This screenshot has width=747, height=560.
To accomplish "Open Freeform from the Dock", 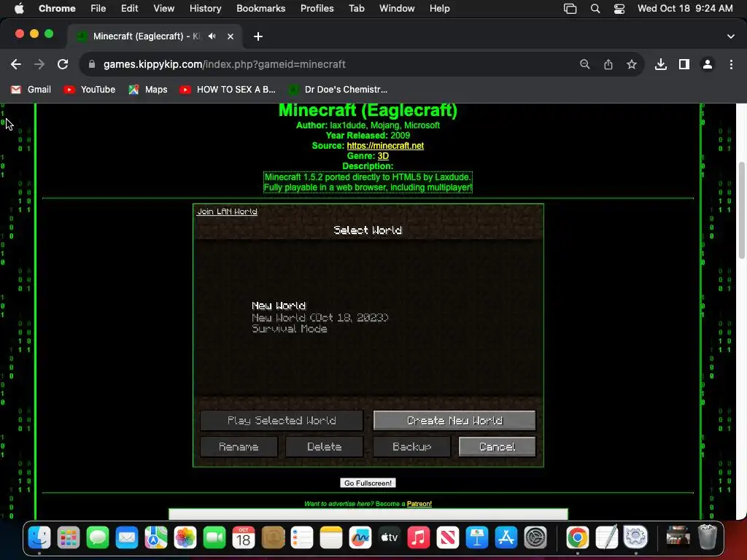I will [x=360, y=537].
